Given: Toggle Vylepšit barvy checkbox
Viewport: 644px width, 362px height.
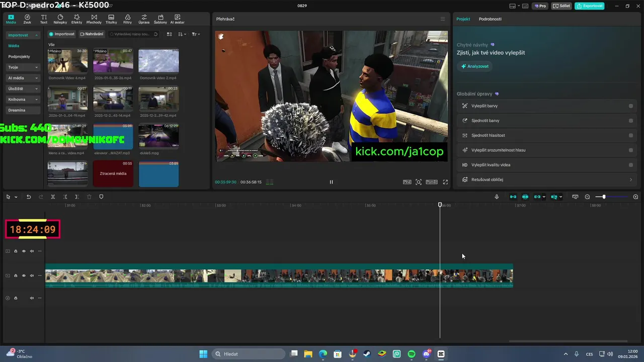Looking at the screenshot, I should [x=631, y=106].
